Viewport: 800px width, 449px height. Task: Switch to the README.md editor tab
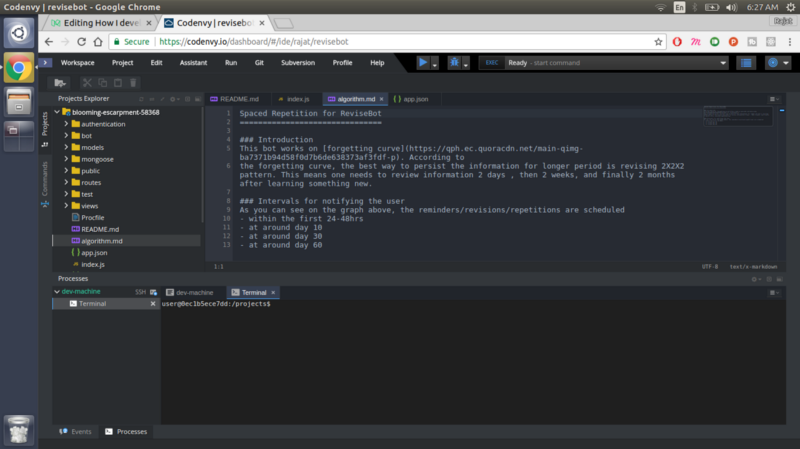tap(239, 99)
